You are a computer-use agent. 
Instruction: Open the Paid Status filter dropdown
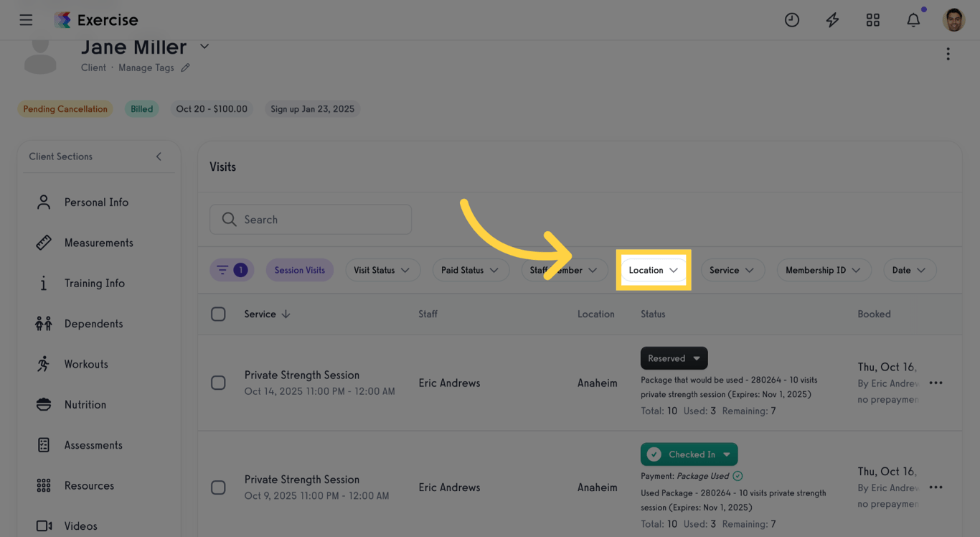(x=471, y=270)
